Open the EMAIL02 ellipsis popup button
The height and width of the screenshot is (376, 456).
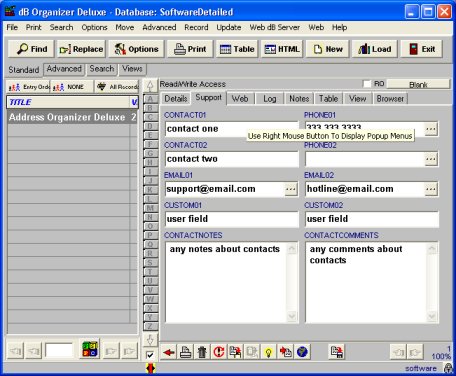[431, 189]
